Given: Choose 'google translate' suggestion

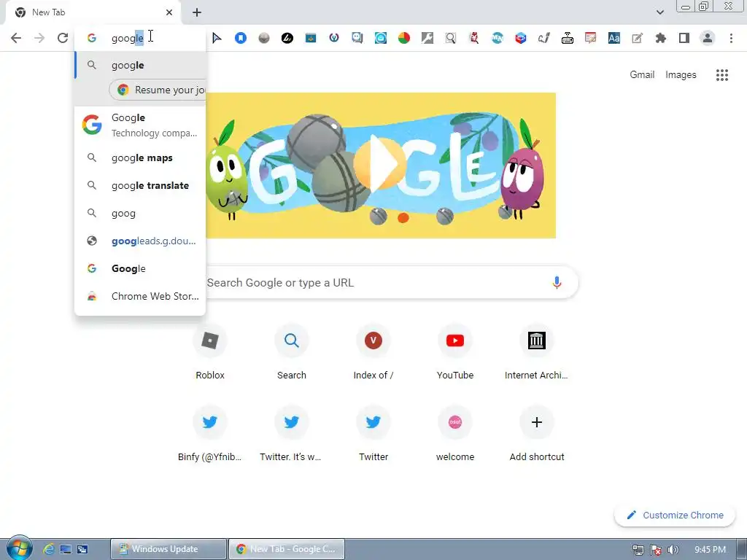Looking at the screenshot, I should click(140, 185).
